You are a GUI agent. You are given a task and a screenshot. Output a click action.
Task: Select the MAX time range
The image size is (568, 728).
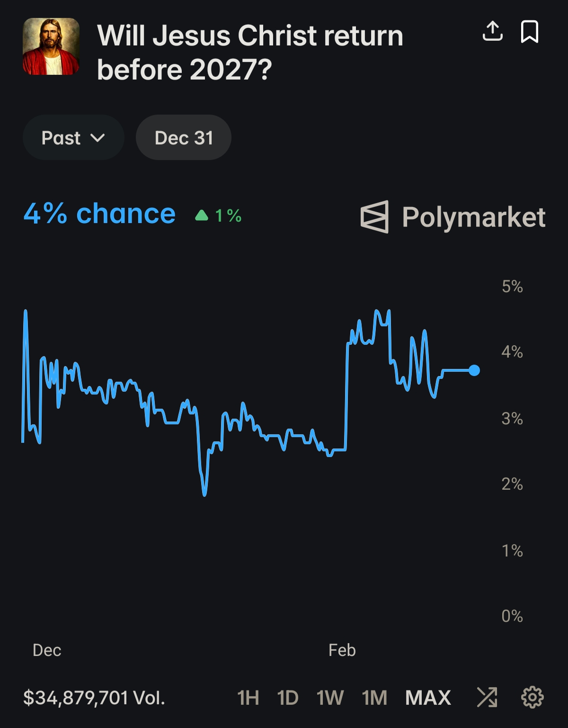click(428, 698)
